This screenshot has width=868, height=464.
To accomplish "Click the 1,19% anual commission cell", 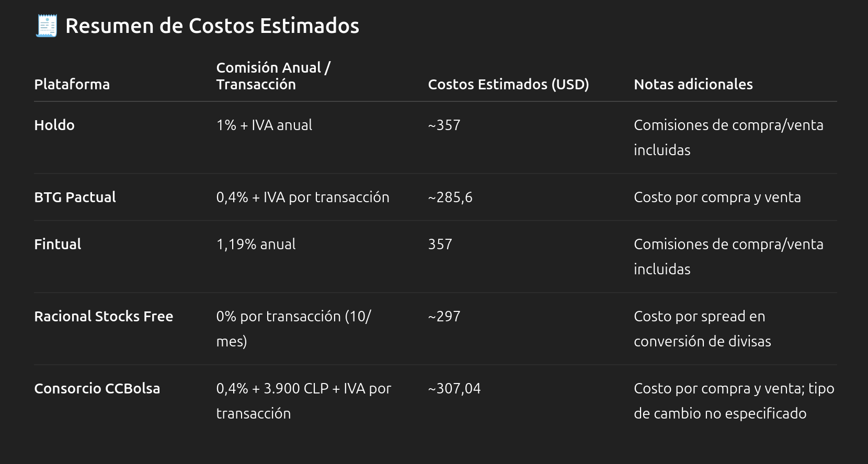I will 256,244.
